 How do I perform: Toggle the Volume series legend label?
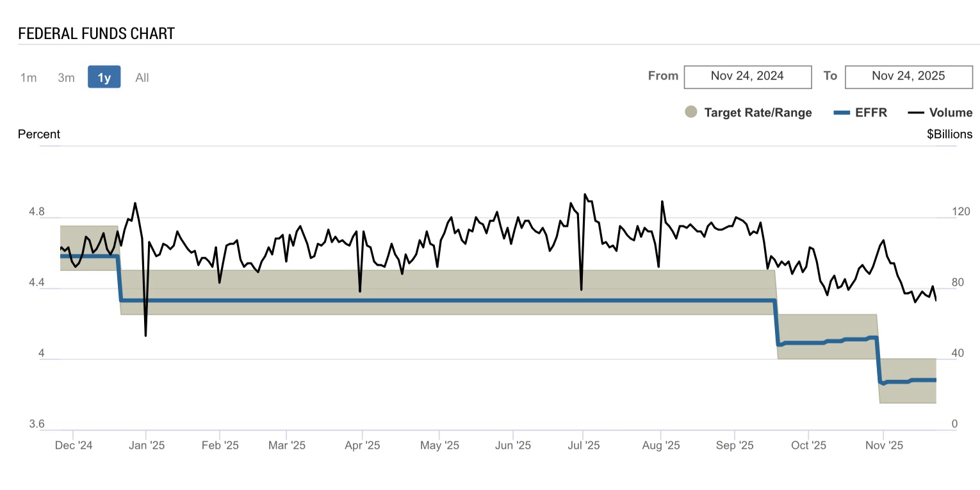tap(951, 113)
